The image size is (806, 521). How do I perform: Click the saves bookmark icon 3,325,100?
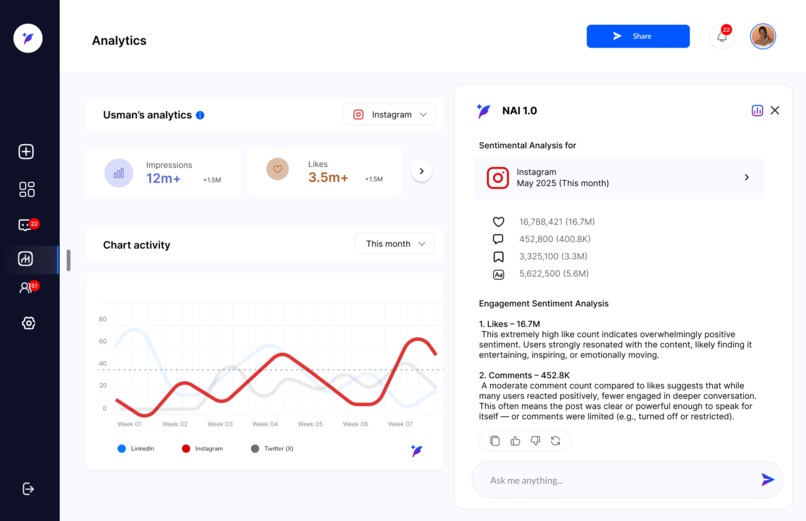pos(499,256)
